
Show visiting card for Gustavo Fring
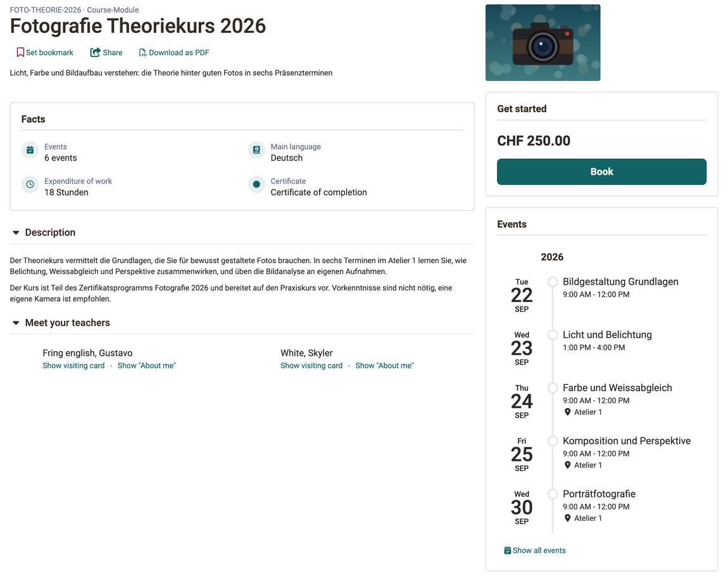pos(73,366)
